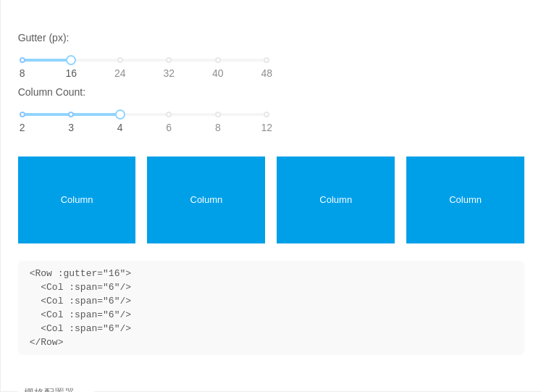Click the Row gutter code line

tap(80, 273)
